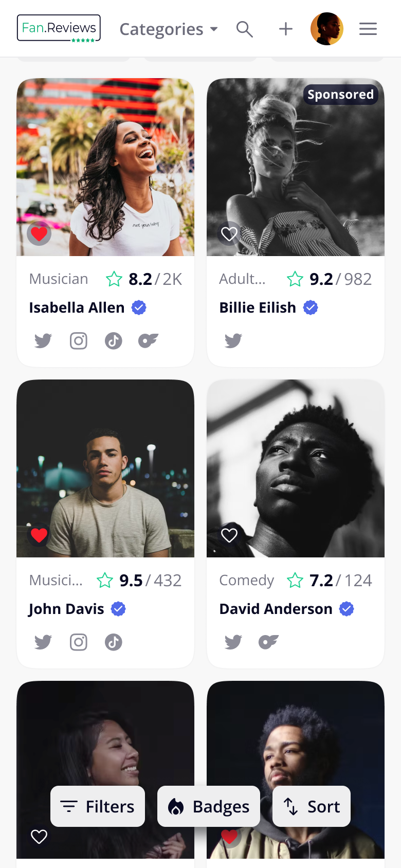The width and height of the screenshot is (401, 868).
Task: Click the Sponsored label on Billie Eilish's card
Action: (x=340, y=94)
